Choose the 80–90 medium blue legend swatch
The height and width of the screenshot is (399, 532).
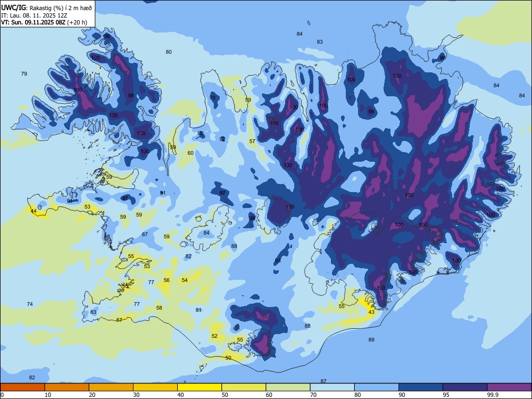377,387
